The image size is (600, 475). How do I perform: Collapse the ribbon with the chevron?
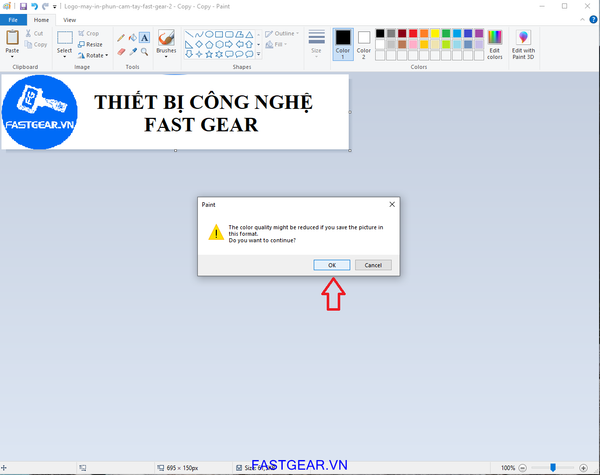point(582,20)
